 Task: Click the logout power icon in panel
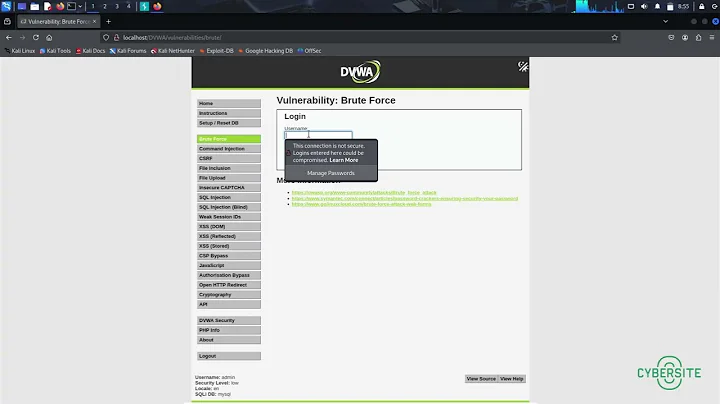[x=715, y=6]
